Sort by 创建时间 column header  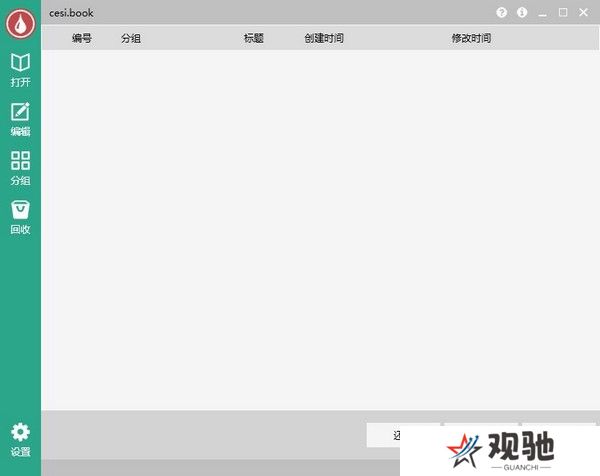click(324, 38)
